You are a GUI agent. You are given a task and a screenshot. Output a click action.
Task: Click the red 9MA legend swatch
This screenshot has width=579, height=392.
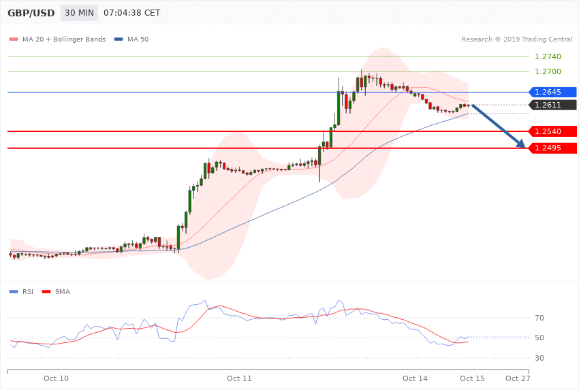click(46, 292)
